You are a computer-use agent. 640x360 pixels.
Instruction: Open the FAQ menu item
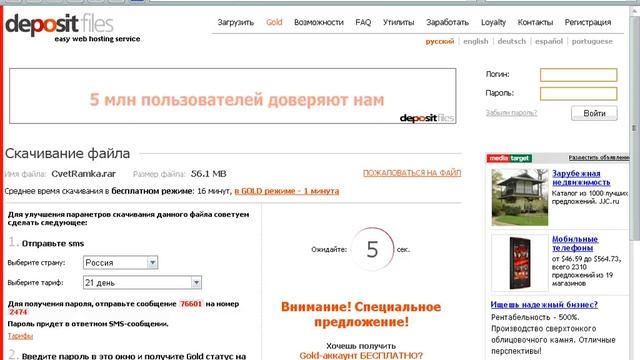[363, 22]
